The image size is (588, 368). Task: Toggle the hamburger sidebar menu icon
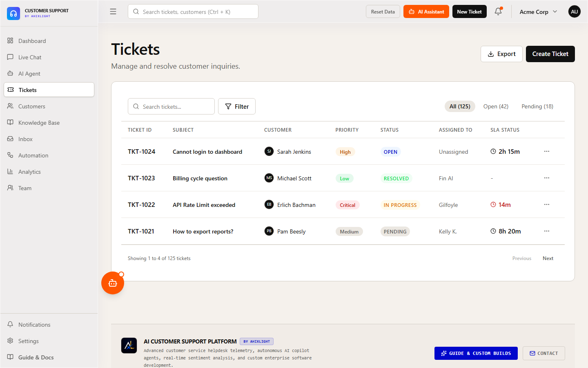(113, 11)
